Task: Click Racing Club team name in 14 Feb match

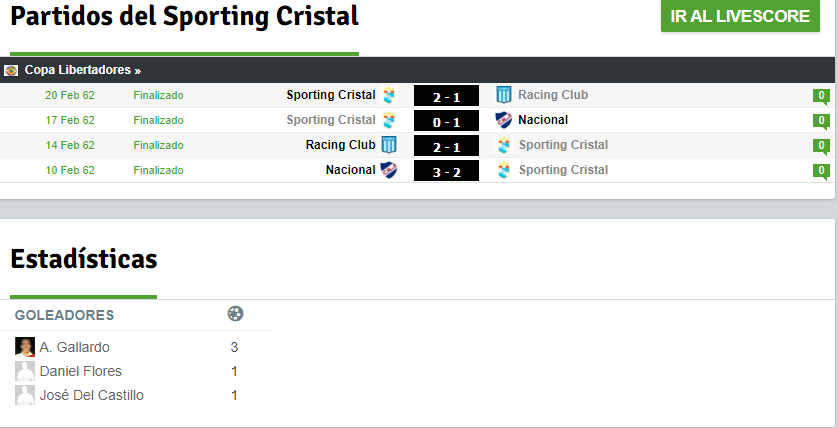Action: [341, 145]
